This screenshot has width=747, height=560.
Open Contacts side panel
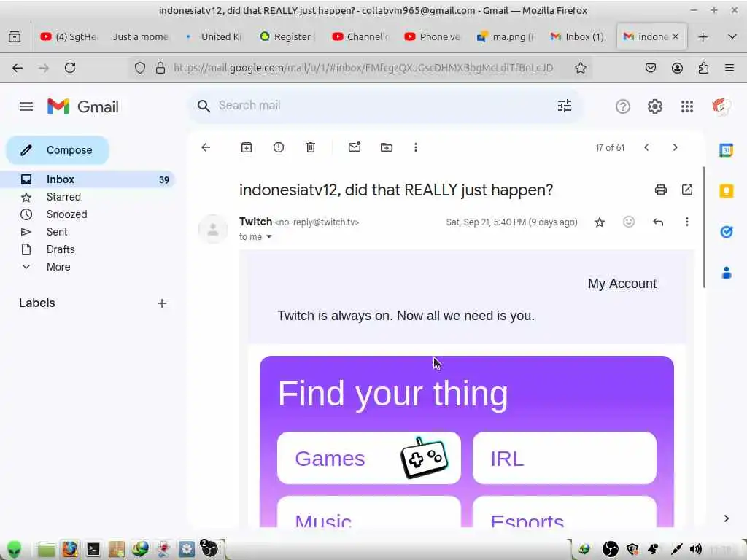click(726, 273)
